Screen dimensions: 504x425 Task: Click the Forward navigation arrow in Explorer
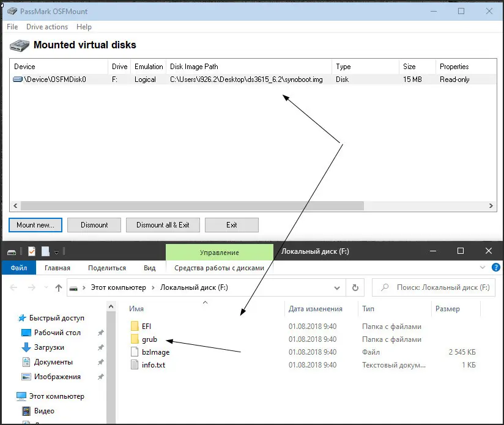(32, 287)
